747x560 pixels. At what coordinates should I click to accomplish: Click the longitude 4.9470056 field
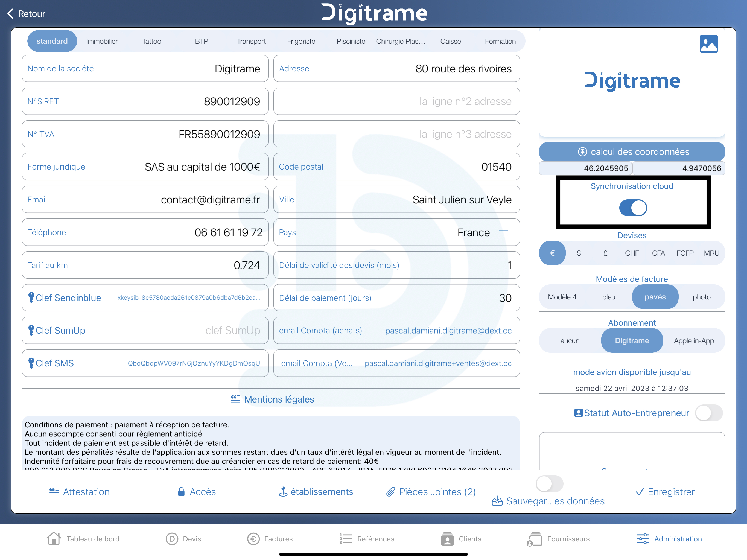[x=678, y=168]
